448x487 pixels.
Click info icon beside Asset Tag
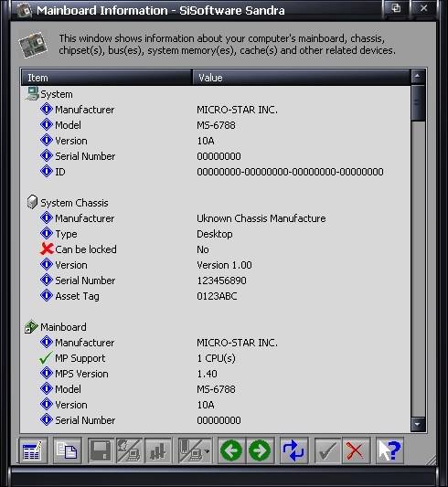47,295
